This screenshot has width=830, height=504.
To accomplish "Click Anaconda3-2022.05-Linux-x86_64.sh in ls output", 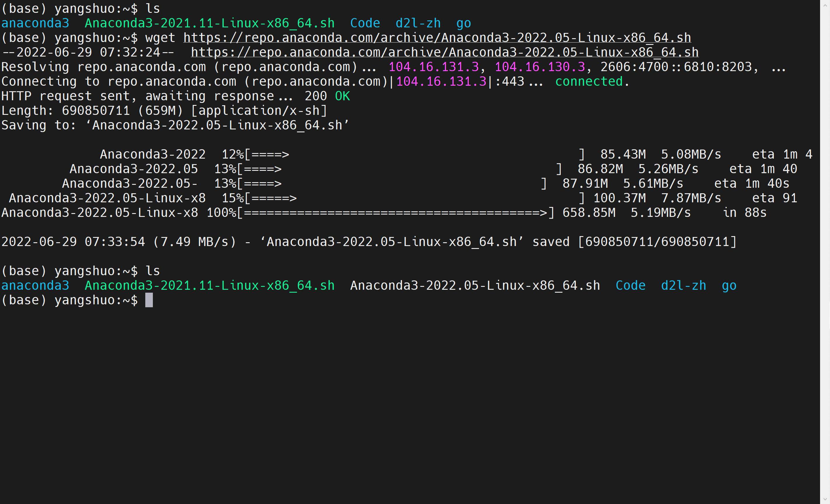I will (475, 285).
